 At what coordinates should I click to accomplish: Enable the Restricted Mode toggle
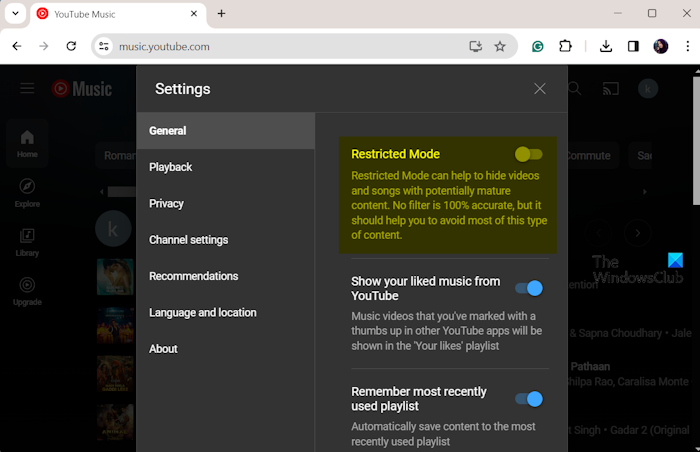528,154
